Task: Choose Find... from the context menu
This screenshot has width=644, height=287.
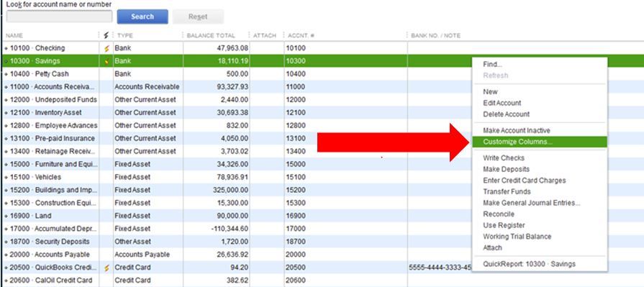Action: point(492,65)
